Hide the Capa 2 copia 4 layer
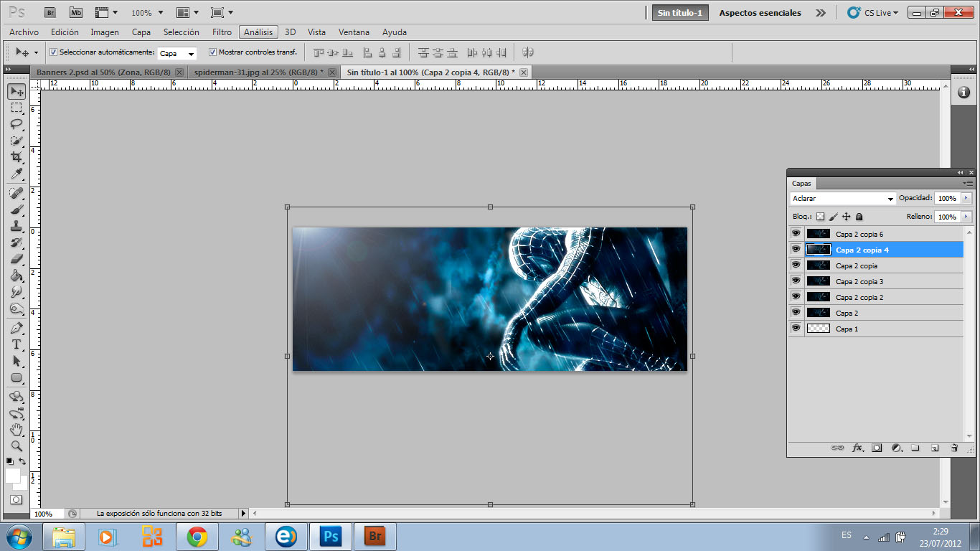The height and width of the screenshot is (551, 980). pos(796,250)
